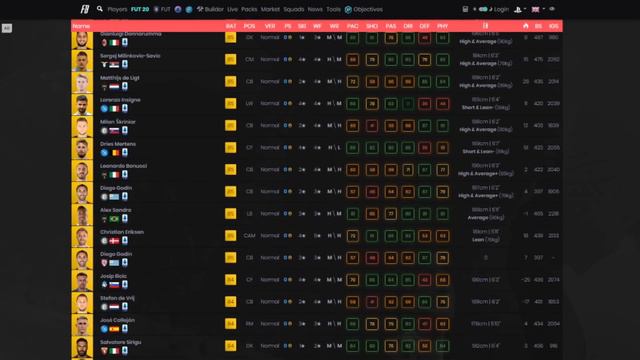
Task: Sort by the PAC column header
Action: 353,26
